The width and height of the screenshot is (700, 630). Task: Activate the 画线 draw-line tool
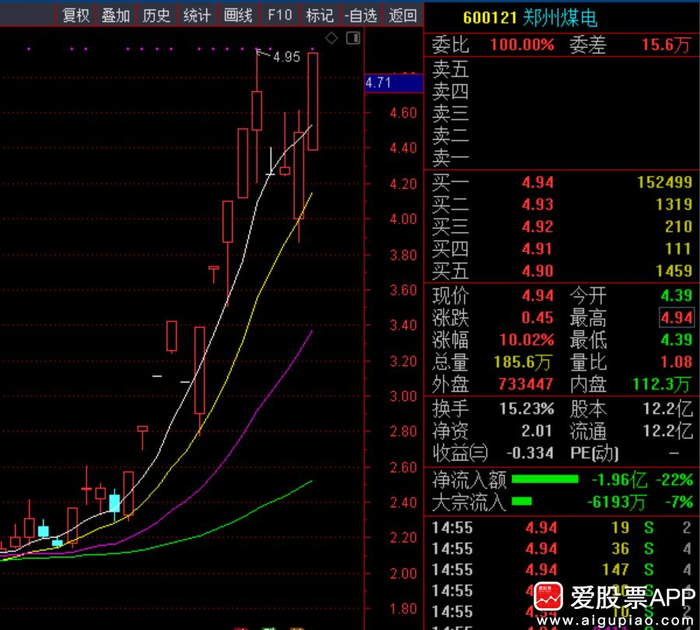[x=238, y=15]
